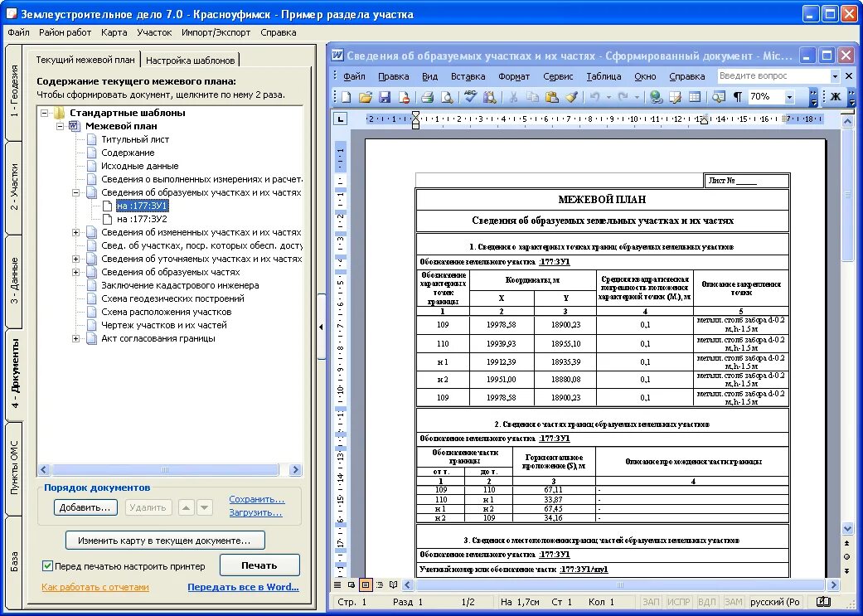863x616 pixels.
Task: Collapse the Межевой план tree node
Action: [x=60, y=126]
